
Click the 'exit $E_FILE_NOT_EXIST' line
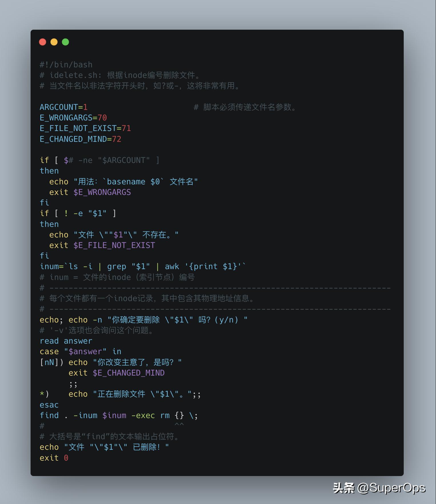102,245
